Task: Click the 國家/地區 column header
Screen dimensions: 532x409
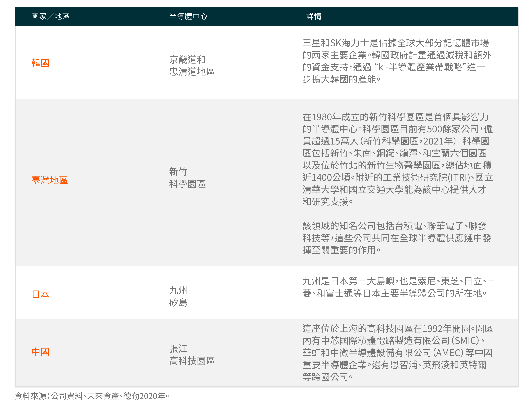Action: pyautogui.click(x=50, y=16)
